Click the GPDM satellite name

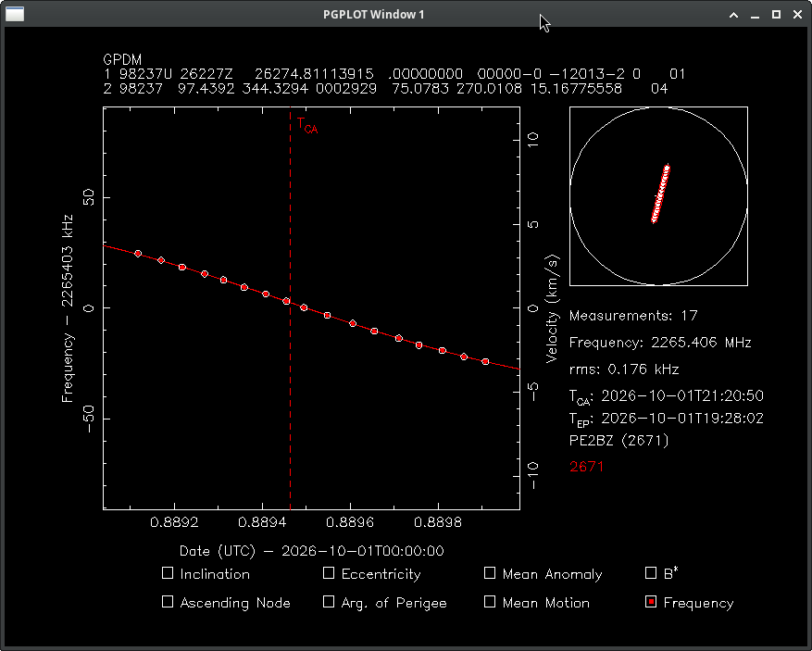[x=122, y=59]
